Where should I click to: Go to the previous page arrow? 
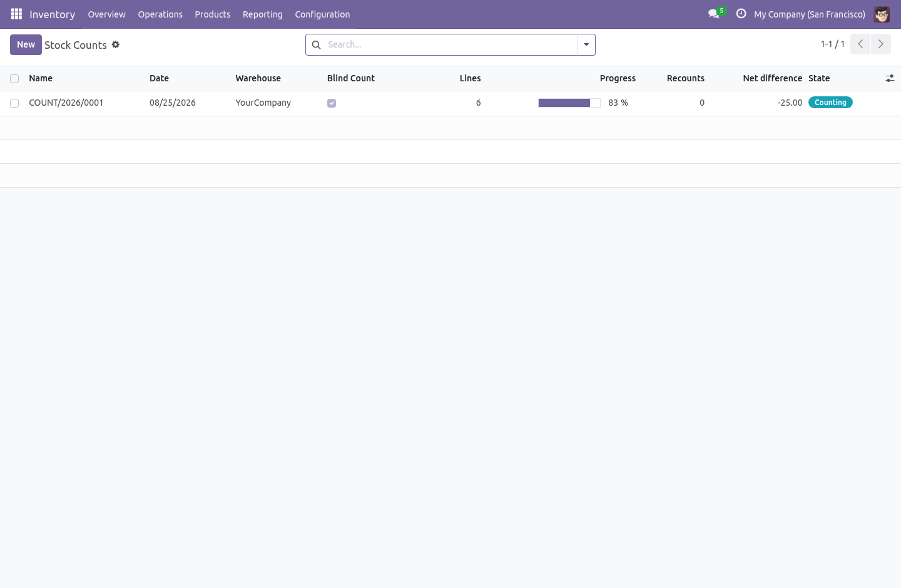[860, 44]
